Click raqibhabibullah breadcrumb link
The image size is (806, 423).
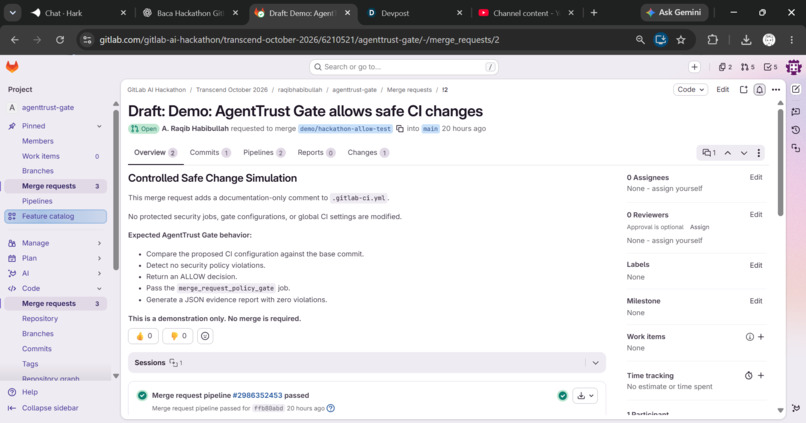pyautogui.click(x=300, y=89)
